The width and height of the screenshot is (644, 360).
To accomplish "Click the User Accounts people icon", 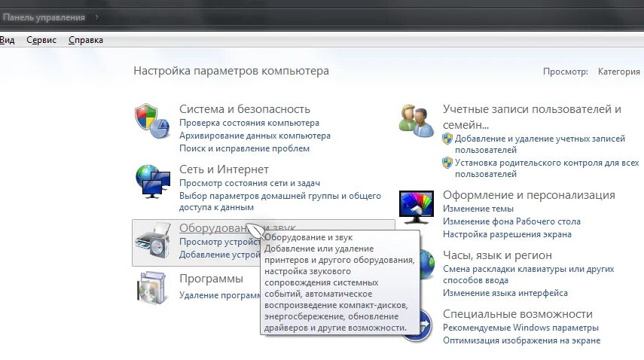I will click(x=416, y=121).
